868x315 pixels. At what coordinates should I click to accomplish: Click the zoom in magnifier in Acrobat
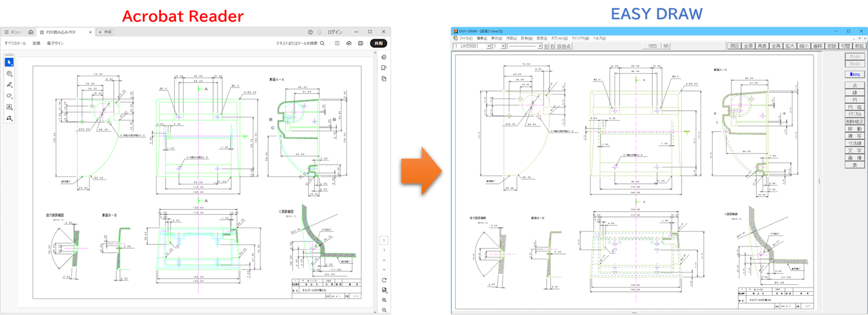coord(384,301)
